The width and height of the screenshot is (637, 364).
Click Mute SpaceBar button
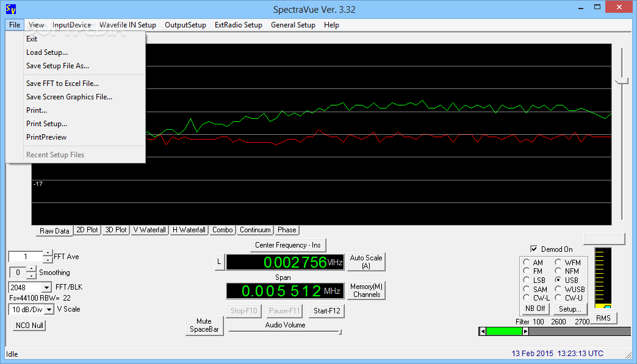[x=204, y=326]
